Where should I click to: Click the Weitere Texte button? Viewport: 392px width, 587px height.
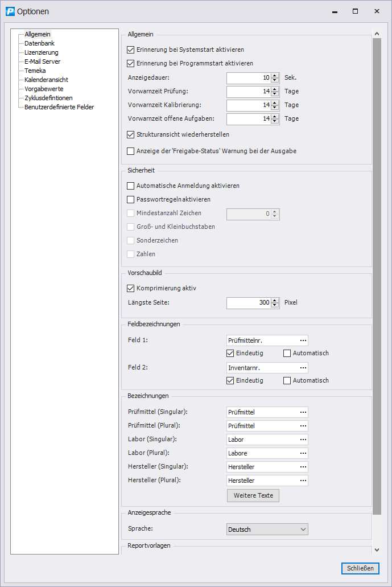[x=253, y=495]
